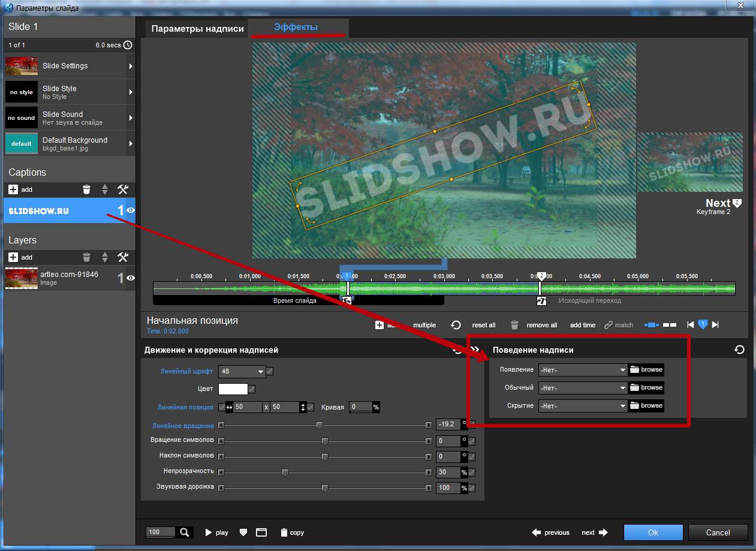Toggle visibility of the SLIDSHOW.RU caption

point(130,210)
